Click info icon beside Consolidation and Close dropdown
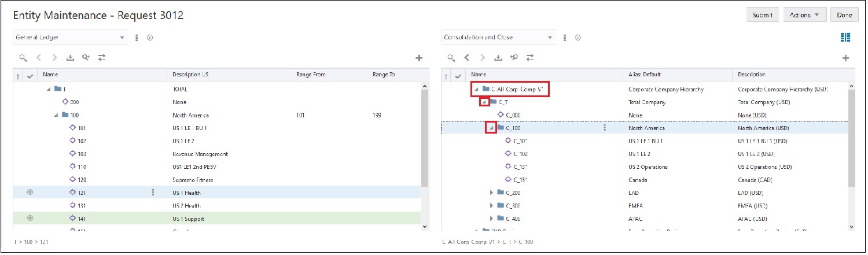Image resolution: width=868 pixels, height=255 pixels. (x=577, y=38)
